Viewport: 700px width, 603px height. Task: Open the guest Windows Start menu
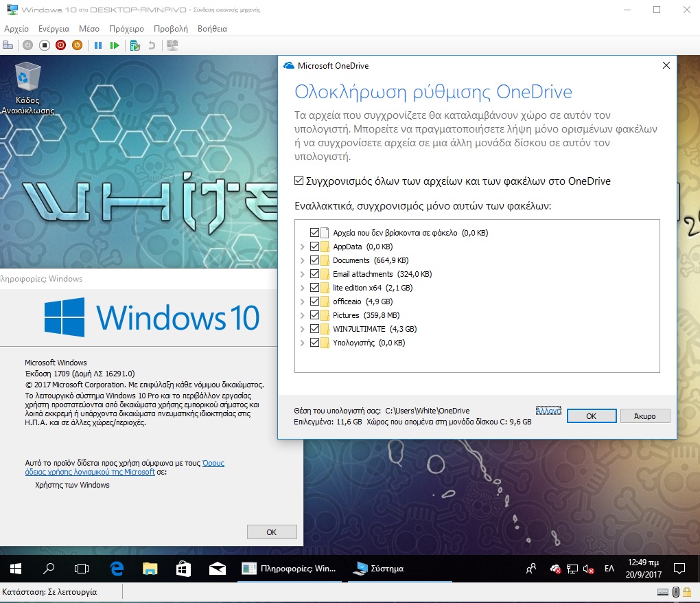tap(16, 569)
